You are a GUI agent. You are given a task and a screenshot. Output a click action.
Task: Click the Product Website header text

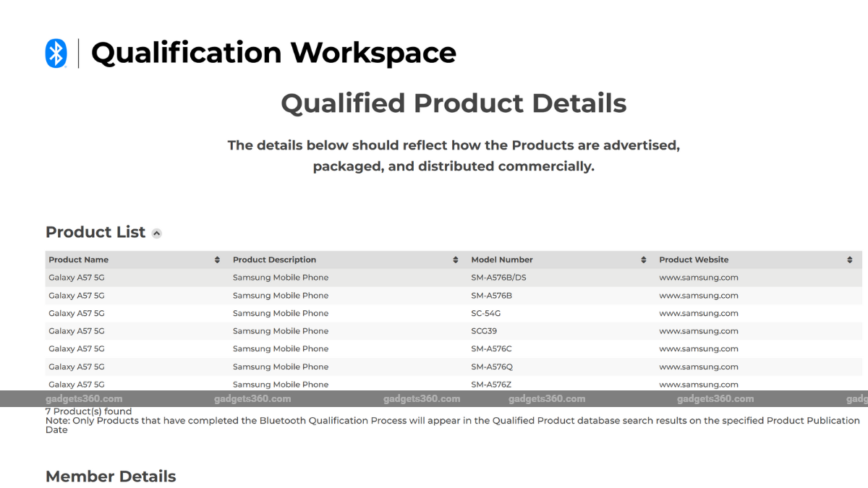point(694,260)
